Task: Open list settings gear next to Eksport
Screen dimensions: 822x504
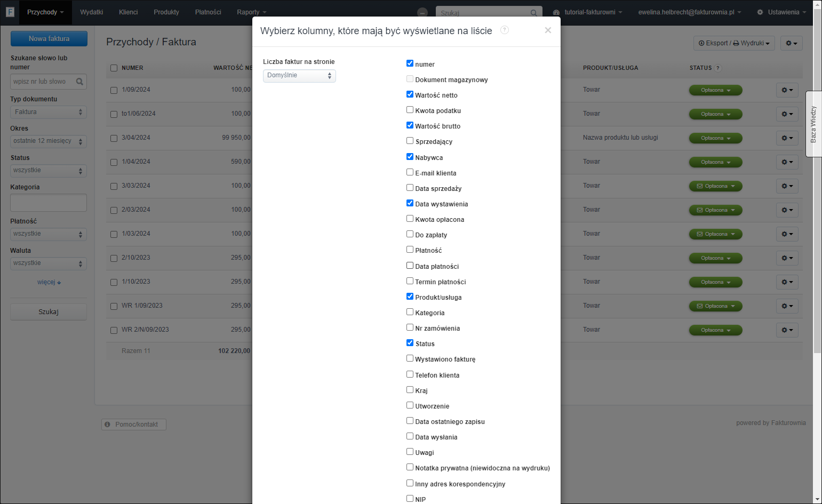Action: click(792, 43)
